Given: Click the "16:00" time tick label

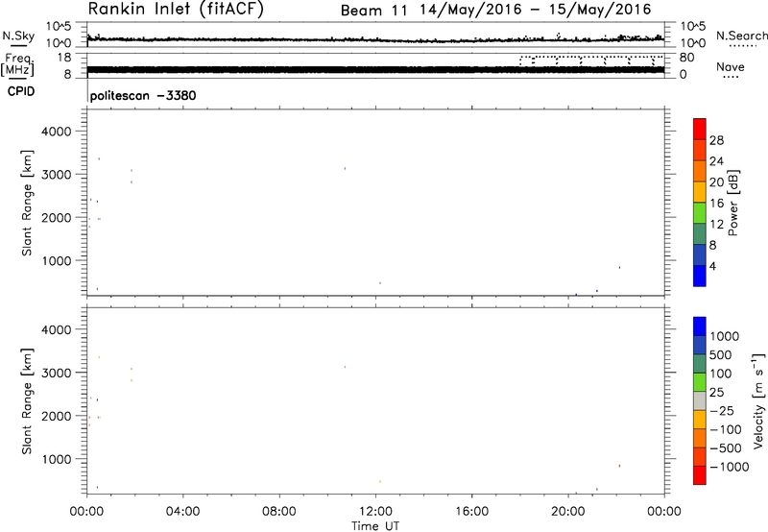Looking at the screenshot, I should coord(471,512).
